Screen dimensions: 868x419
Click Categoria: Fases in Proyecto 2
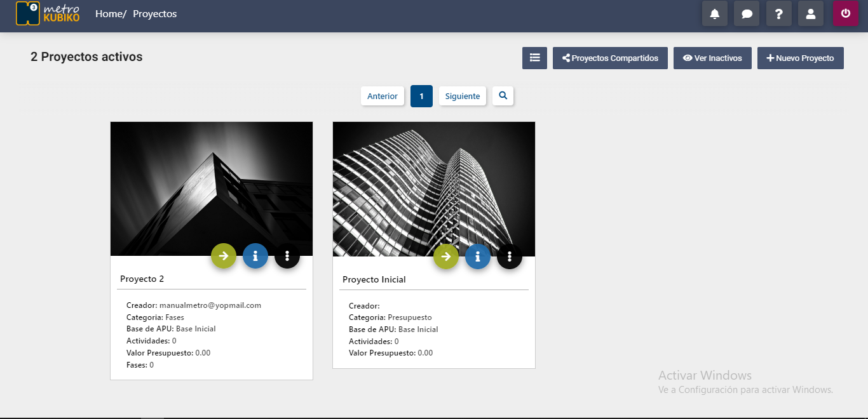click(155, 317)
